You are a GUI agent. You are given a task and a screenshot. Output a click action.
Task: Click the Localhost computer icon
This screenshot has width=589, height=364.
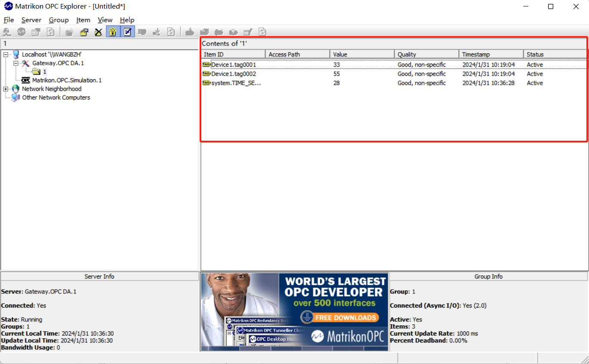click(x=16, y=54)
